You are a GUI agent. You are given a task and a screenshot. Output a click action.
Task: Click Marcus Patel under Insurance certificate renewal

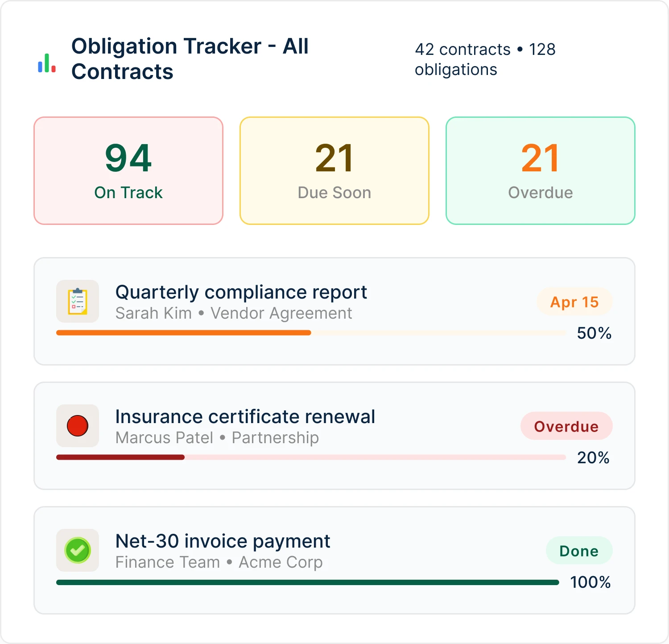tap(165, 438)
